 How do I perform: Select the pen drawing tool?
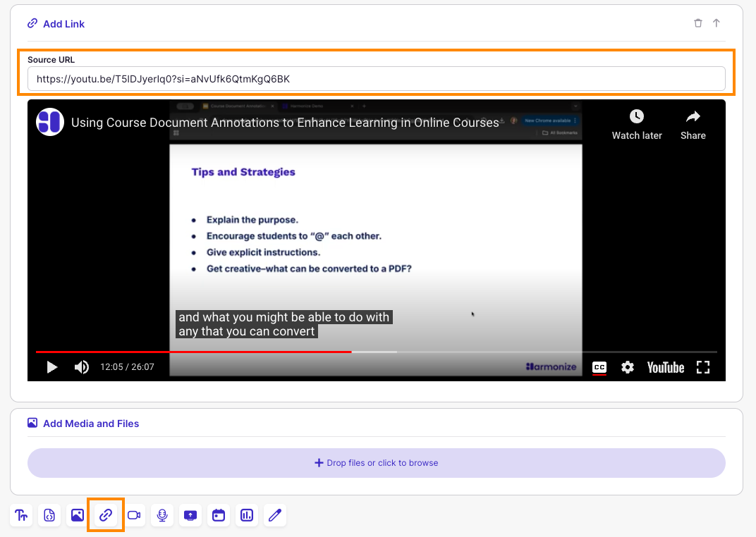point(274,515)
